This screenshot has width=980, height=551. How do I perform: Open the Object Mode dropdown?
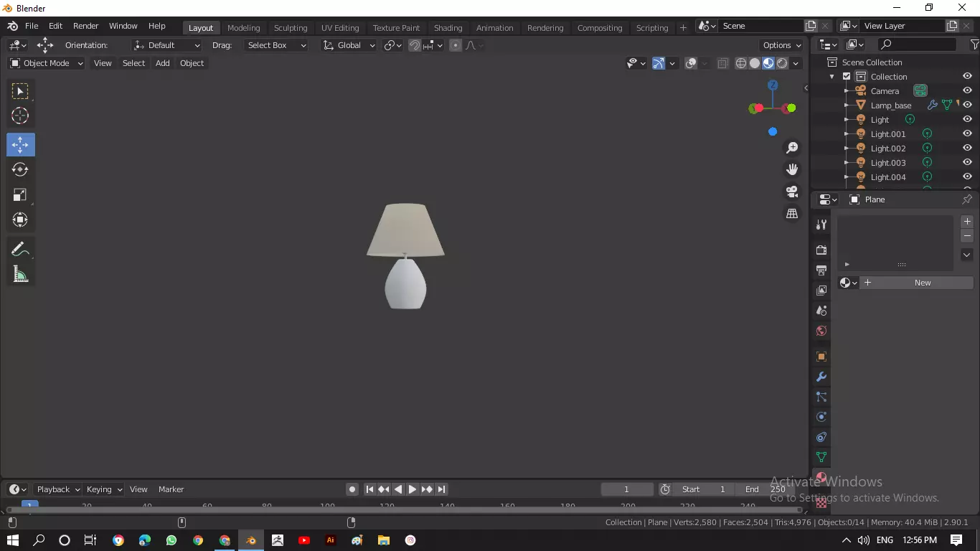pyautogui.click(x=46, y=63)
